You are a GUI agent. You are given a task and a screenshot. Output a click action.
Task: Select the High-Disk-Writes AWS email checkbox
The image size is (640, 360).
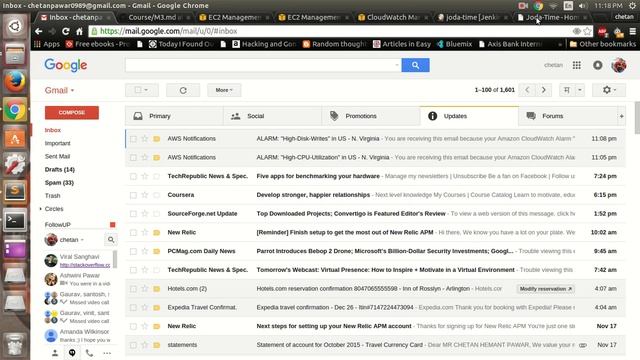(133, 139)
